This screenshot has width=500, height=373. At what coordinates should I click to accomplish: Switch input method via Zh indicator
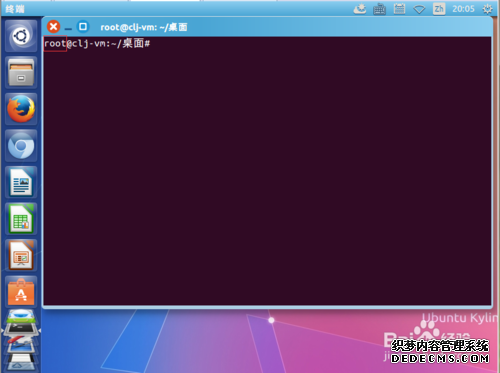pyautogui.click(x=439, y=9)
